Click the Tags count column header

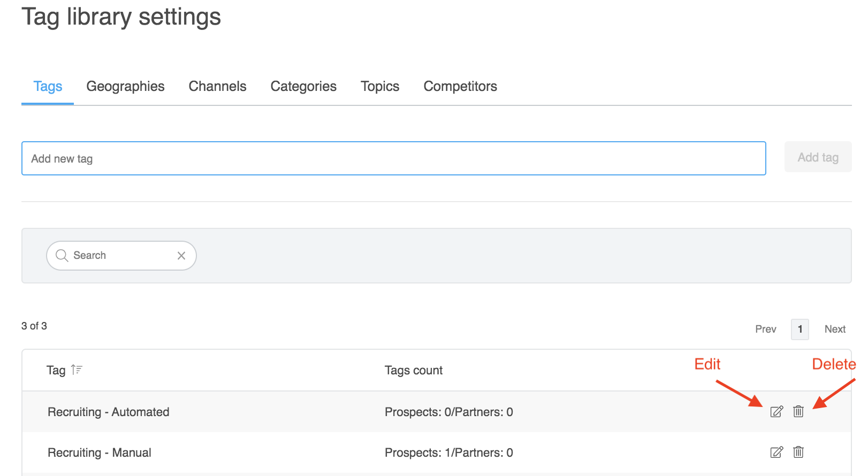click(x=414, y=370)
